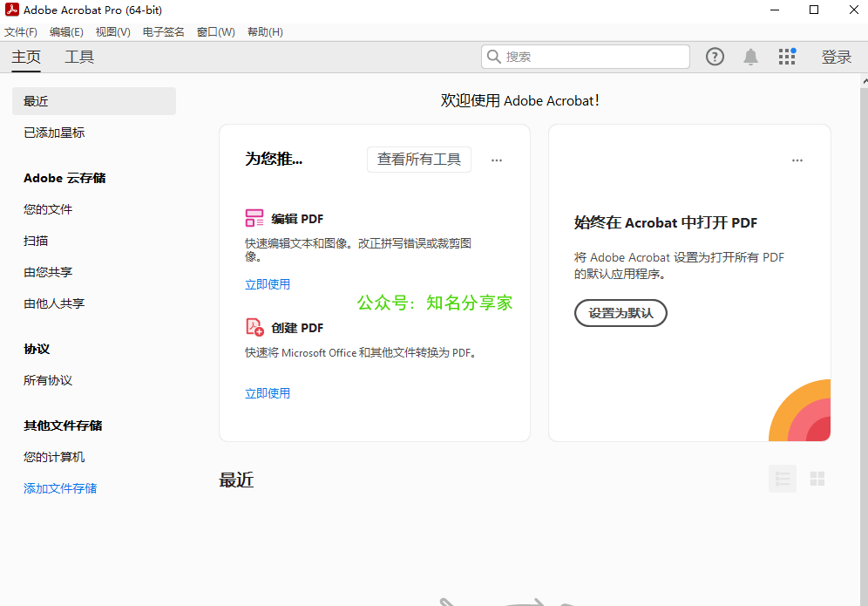Open the 编辑(E) menu

(66, 32)
